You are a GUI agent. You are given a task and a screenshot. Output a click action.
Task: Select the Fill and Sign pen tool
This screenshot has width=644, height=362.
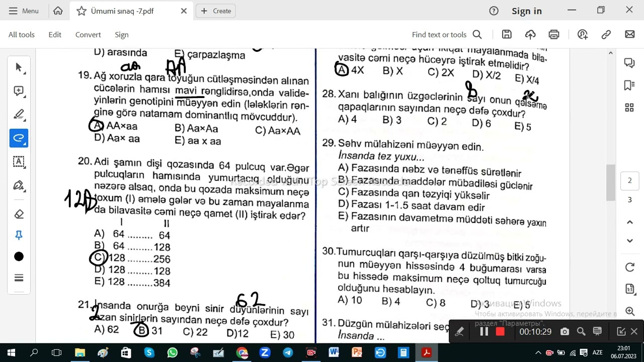(19, 186)
